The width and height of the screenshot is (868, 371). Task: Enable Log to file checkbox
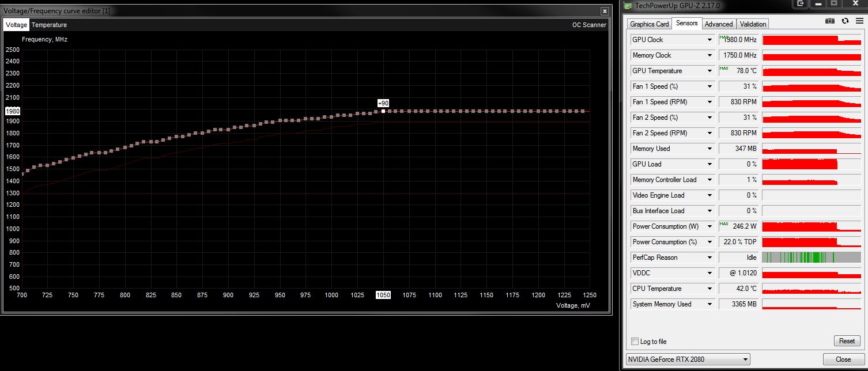point(635,342)
